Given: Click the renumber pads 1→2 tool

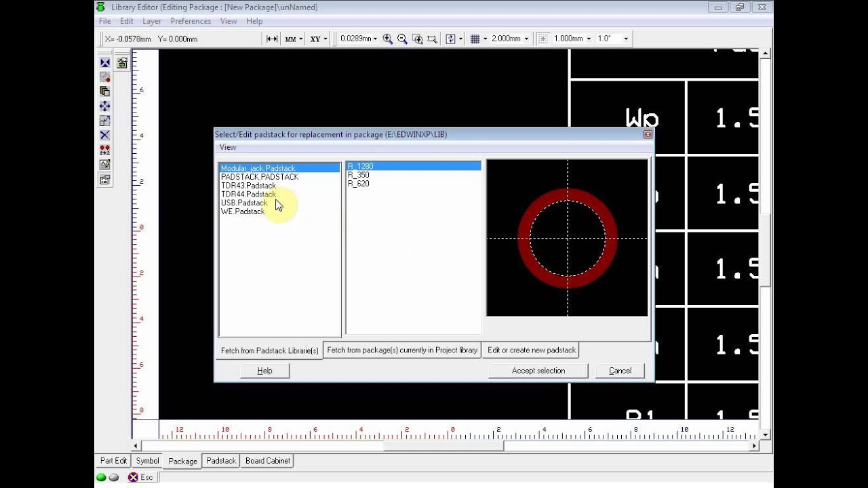Looking at the screenshot, I should (x=104, y=150).
